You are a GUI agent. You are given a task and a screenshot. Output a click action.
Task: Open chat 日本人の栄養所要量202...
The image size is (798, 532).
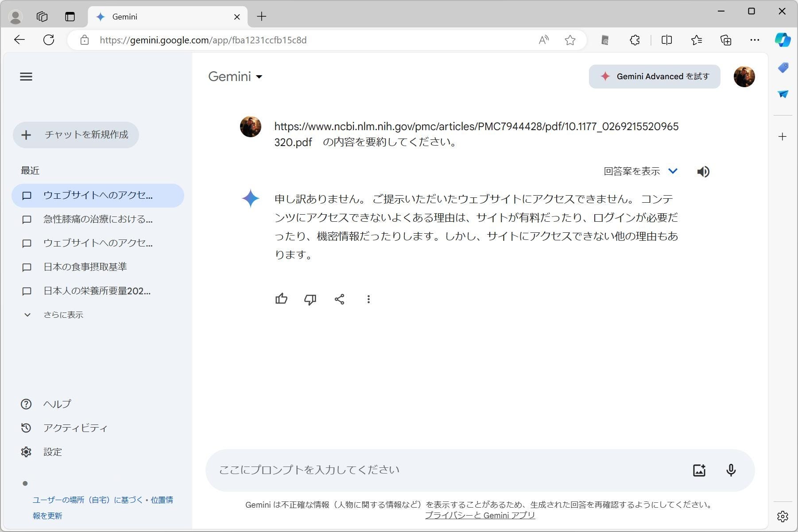98,291
